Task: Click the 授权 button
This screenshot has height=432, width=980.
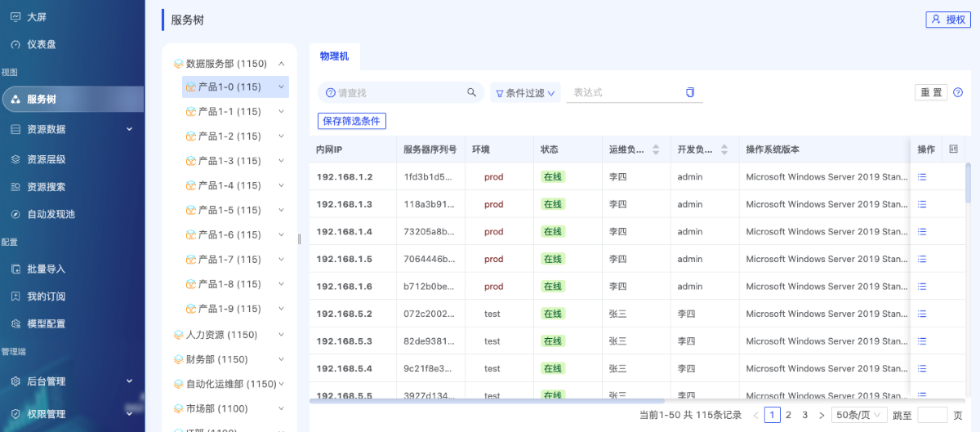Action: [x=948, y=20]
